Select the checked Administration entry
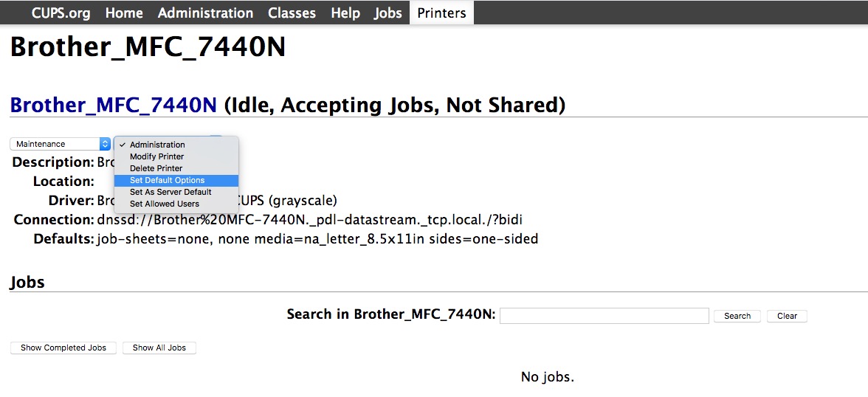The width and height of the screenshot is (868, 397). (x=157, y=145)
